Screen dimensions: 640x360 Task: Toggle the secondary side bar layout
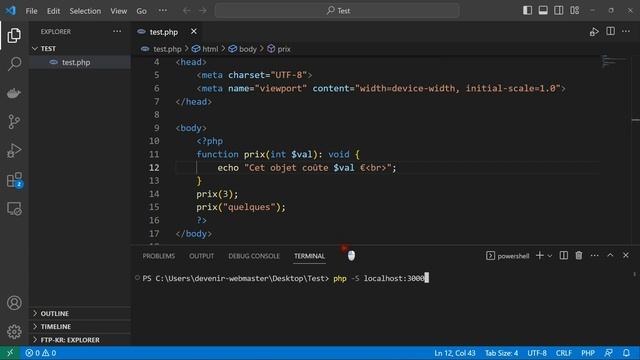point(559,10)
